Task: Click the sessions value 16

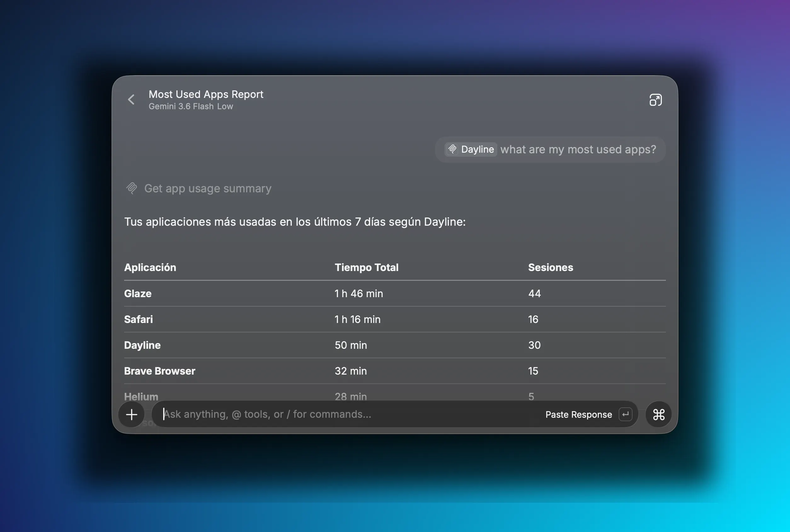Action: pos(533,319)
